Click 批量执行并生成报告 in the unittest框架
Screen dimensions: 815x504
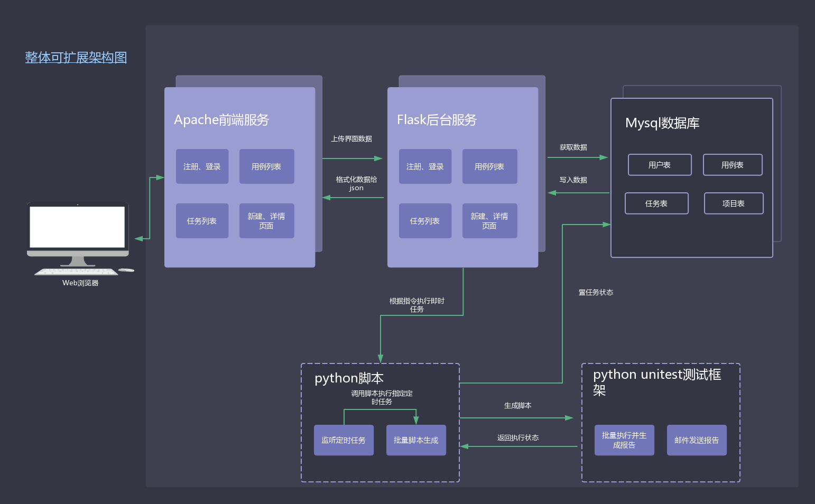(624, 440)
